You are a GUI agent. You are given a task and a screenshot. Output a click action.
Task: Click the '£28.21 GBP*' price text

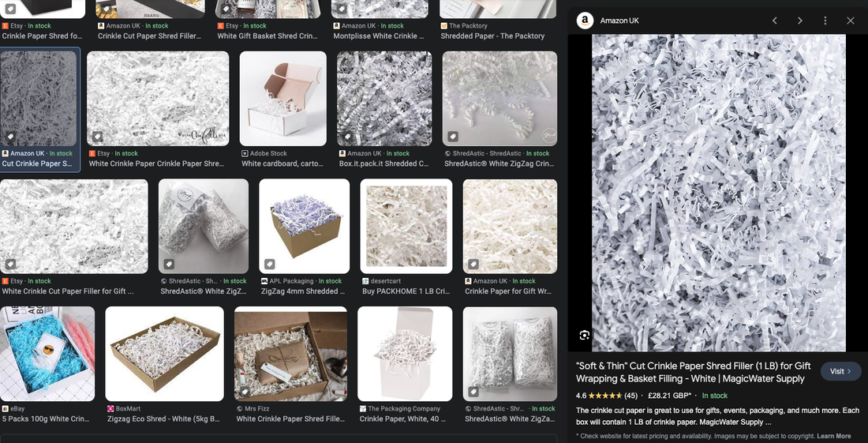[x=670, y=396]
